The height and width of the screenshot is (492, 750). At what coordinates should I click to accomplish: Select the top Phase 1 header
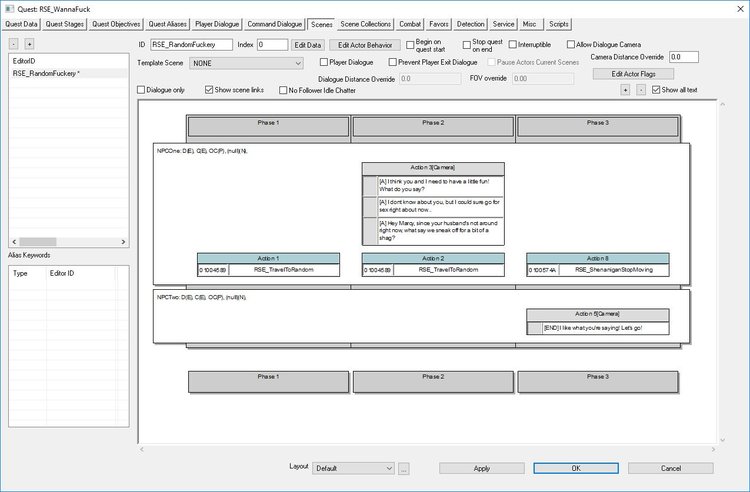268,127
